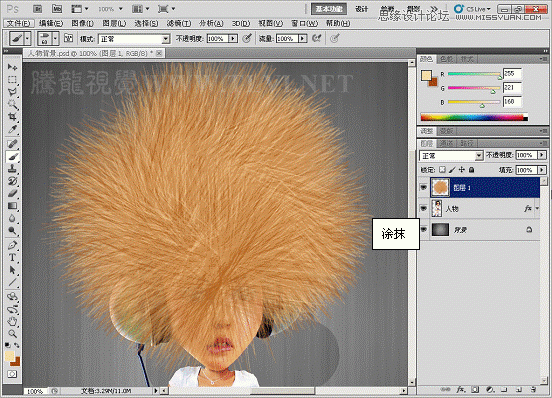Open the tool preset picker arrow
Screen dimensions: 552x398
click(27, 38)
